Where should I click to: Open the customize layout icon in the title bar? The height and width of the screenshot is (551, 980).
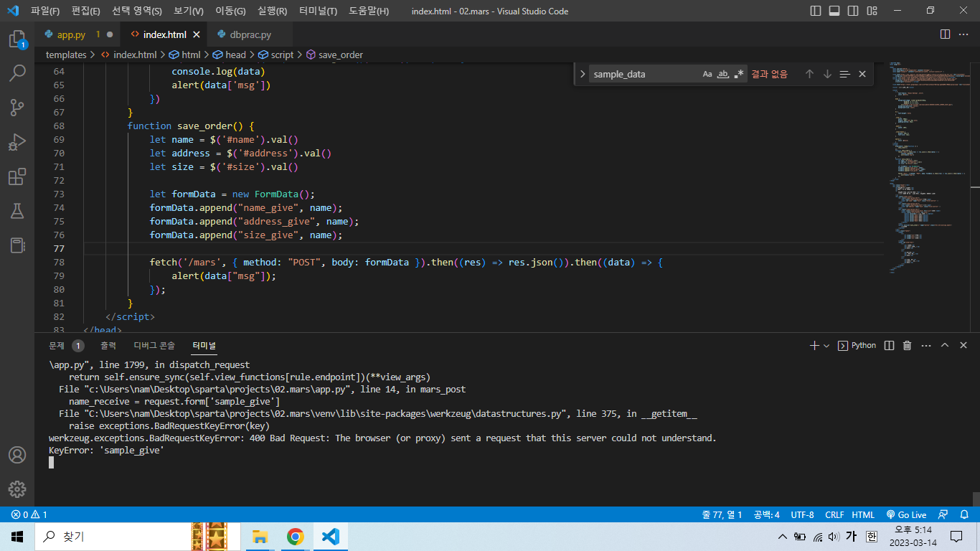872,11
